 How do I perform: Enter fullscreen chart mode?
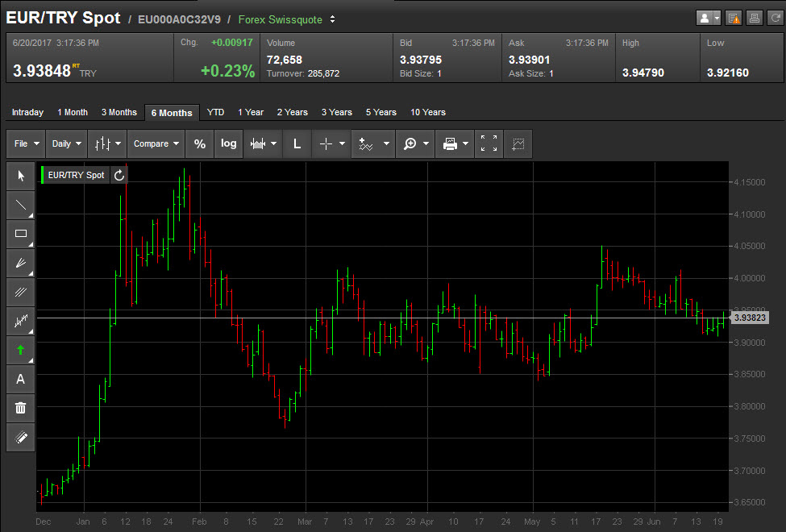pyautogui.click(x=489, y=143)
